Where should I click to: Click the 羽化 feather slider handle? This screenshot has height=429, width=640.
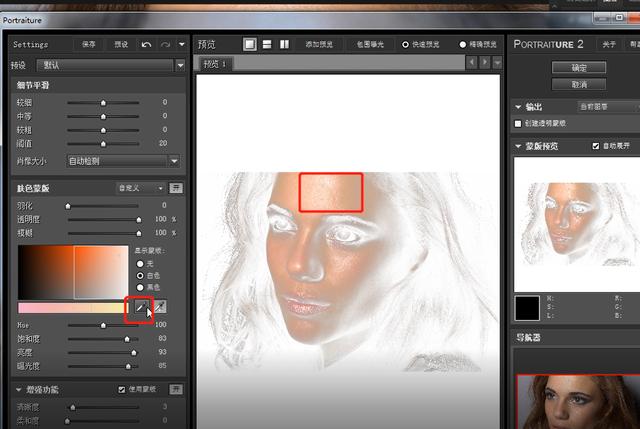(x=68, y=206)
